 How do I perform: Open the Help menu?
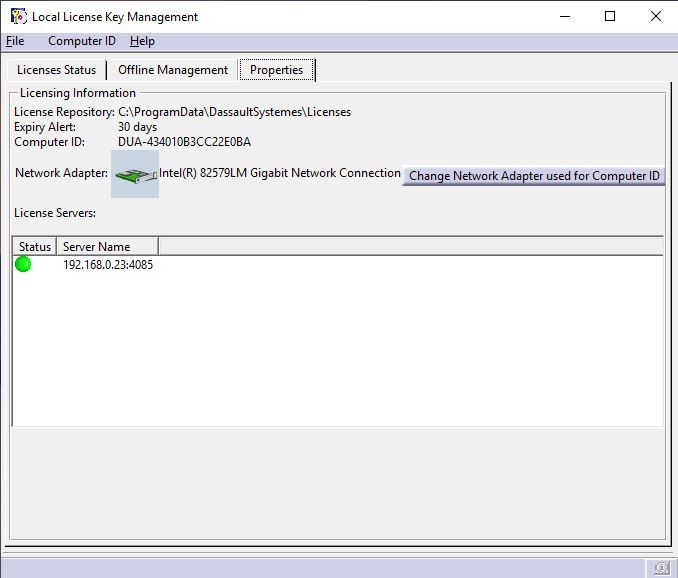pos(142,41)
